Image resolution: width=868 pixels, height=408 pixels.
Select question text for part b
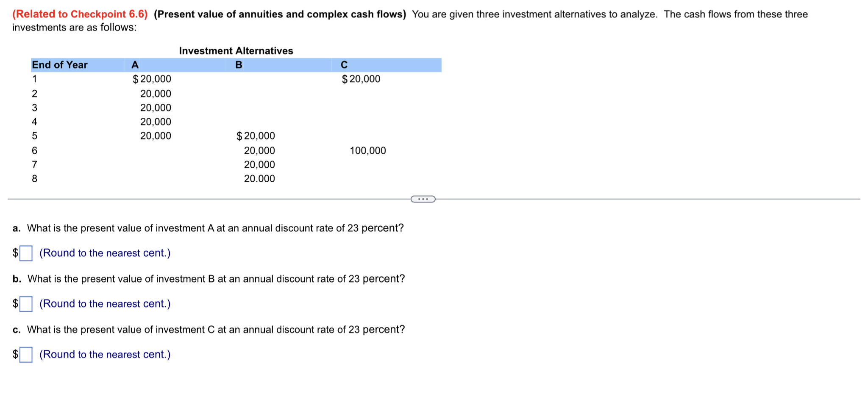(x=208, y=279)
